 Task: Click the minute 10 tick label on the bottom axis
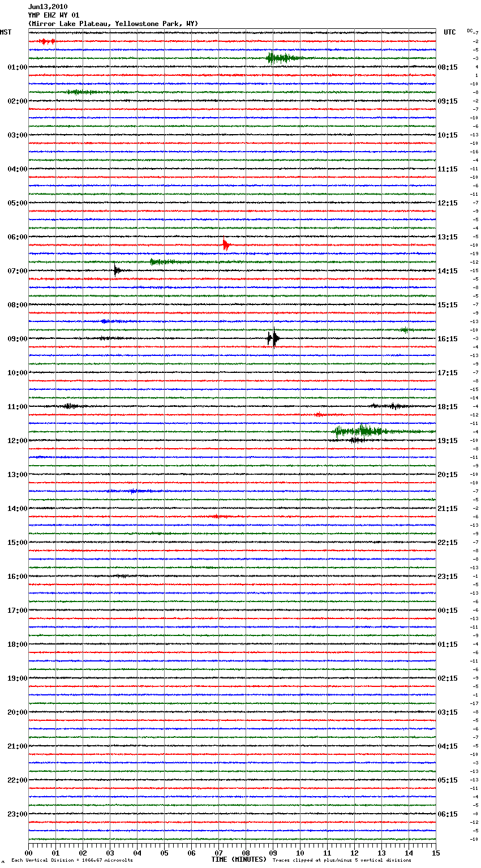(x=300, y=853)
